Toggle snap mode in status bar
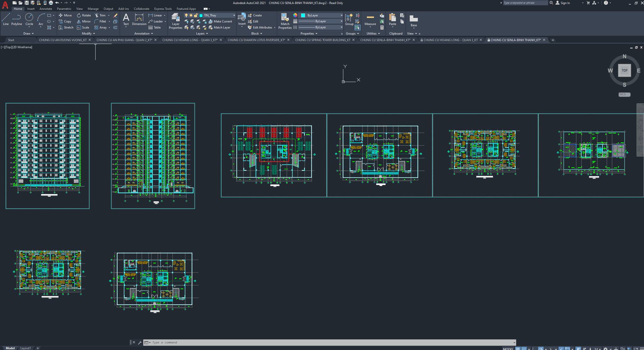 [x=524, y=348]
